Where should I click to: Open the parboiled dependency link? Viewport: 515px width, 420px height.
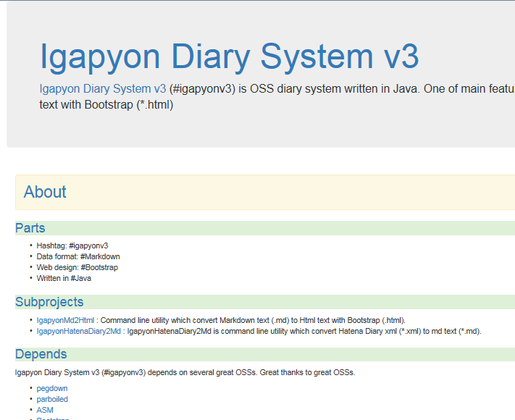coord(52,399)
